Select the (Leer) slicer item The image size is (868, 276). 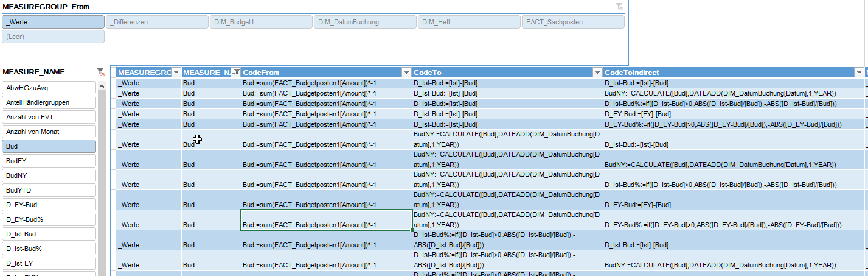54,37
